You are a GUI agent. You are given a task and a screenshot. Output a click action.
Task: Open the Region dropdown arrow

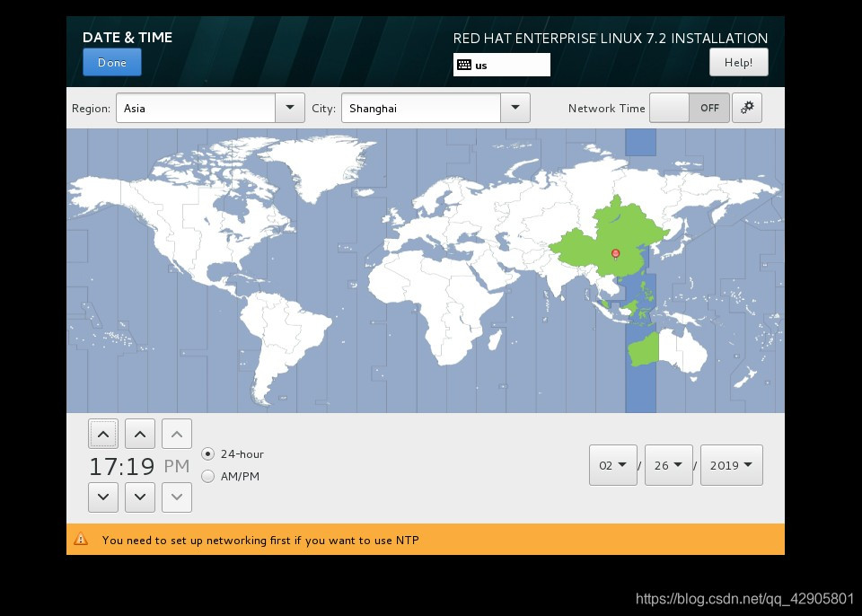click(x=290, y=108)
